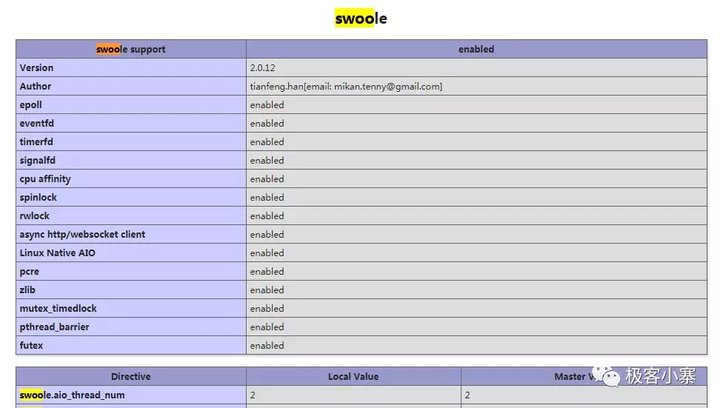This screenshot has width=720, height=408.
Task: Click the 'enabled' value in the zlib row
Action: (x=267, y=290)
